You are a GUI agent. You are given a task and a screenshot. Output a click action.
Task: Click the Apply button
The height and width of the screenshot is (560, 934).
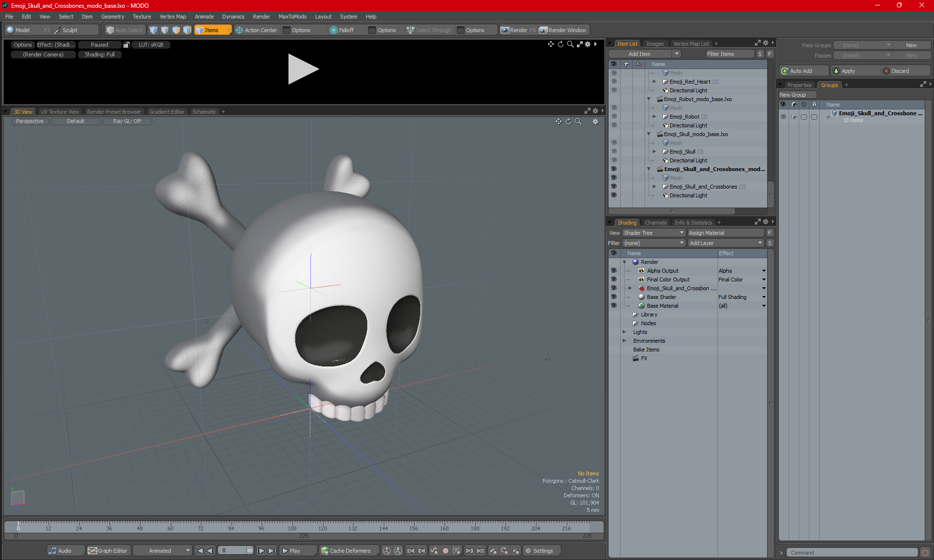coord(856,71)
